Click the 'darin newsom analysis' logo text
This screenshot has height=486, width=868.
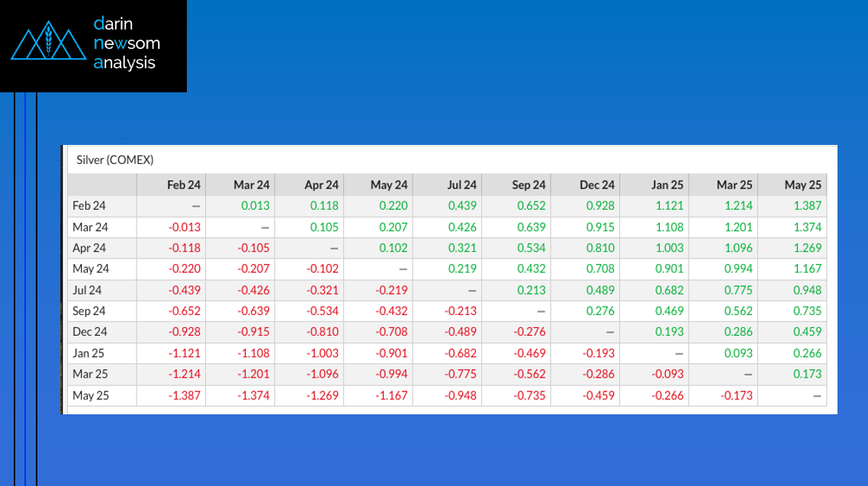(x=126, y=44)
